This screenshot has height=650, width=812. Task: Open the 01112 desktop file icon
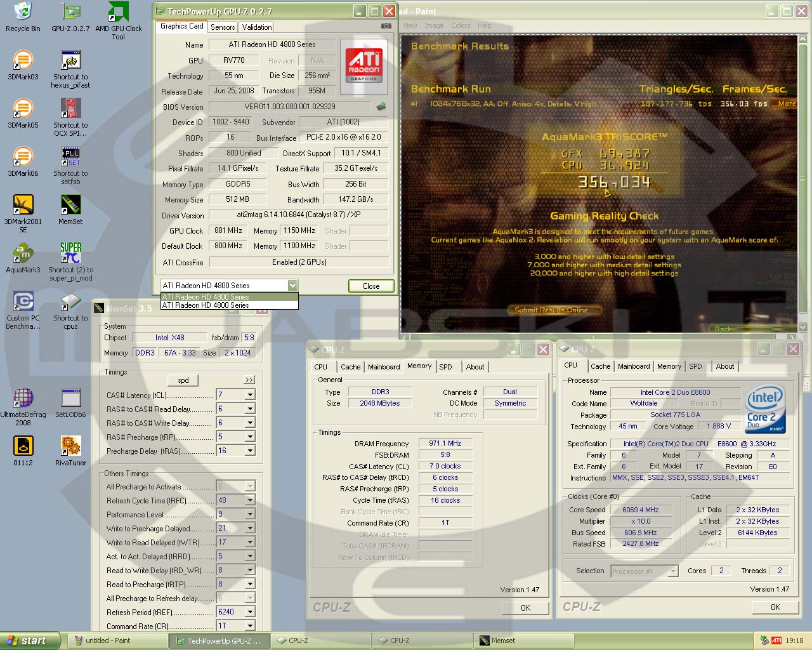tap(23, 451)
